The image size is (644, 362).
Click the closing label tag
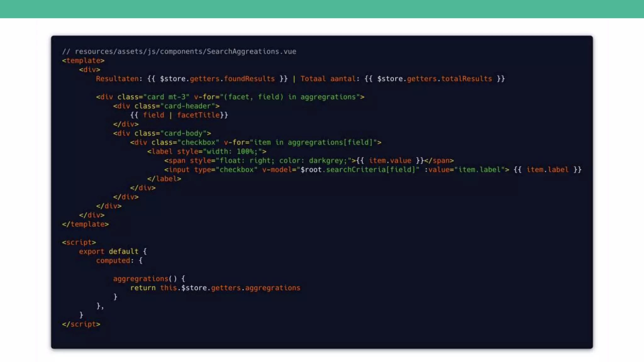(164, 179)
